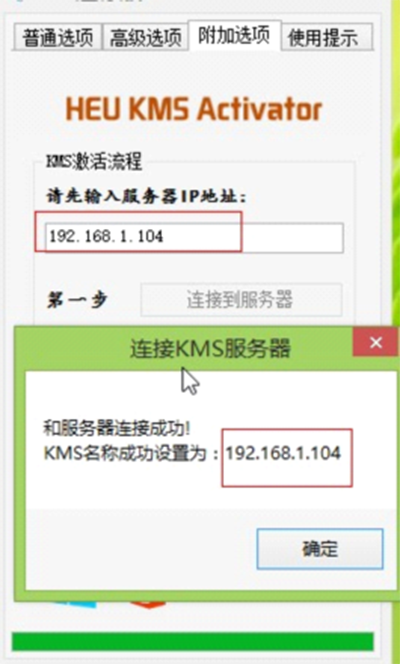Click the KMS名称成功设置为 text line
The image size is (400, 664).
coord(131,454)
